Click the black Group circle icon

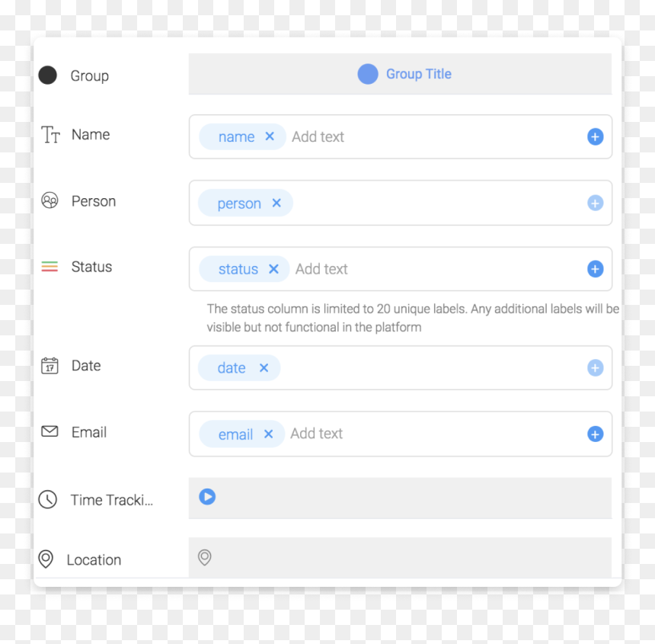(x=48, y=75)
